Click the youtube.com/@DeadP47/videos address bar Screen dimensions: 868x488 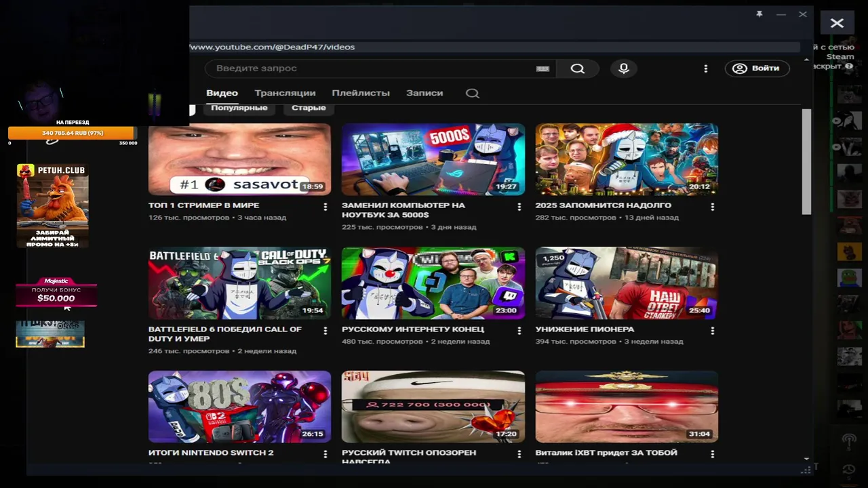tap(494, 47)
